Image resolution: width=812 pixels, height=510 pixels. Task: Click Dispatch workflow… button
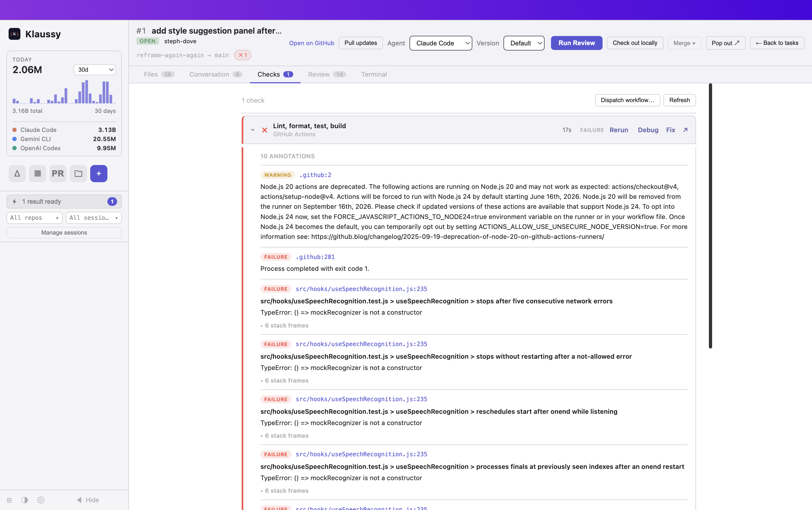627,100
